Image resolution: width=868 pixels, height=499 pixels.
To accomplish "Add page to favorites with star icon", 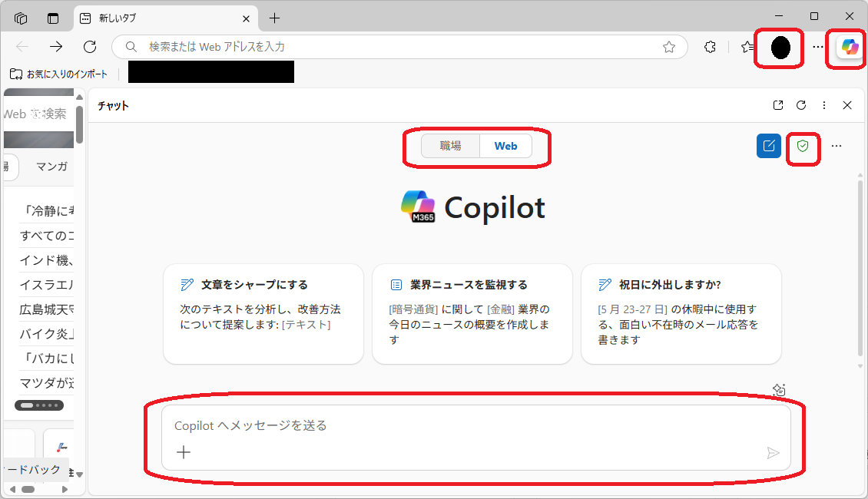I will tap(669, 47).
